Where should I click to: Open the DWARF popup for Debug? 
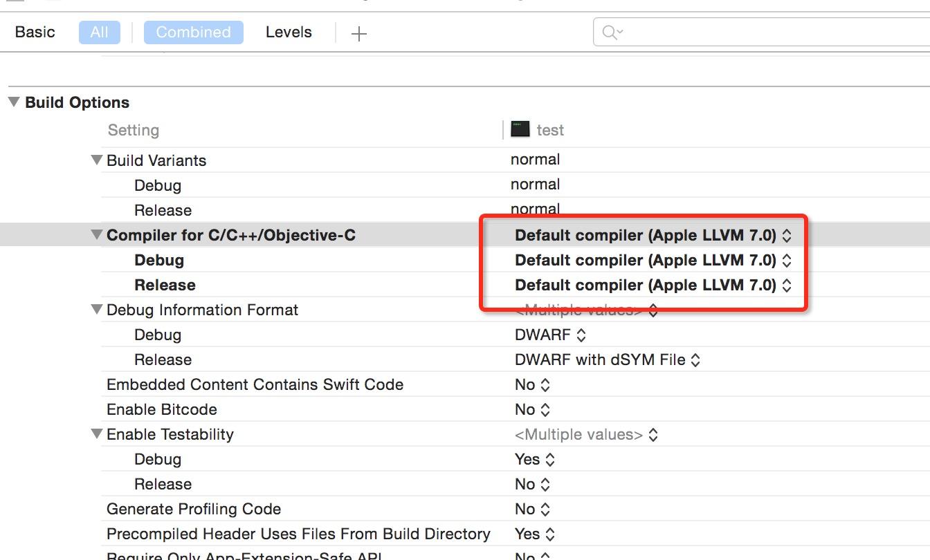click(550, 335)
